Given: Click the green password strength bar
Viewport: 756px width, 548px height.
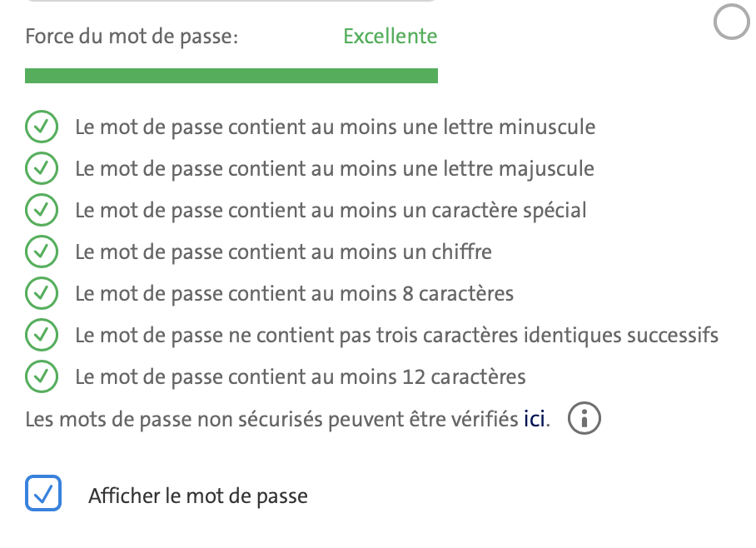Looking at the screenshot, I should tap(231, 76).
